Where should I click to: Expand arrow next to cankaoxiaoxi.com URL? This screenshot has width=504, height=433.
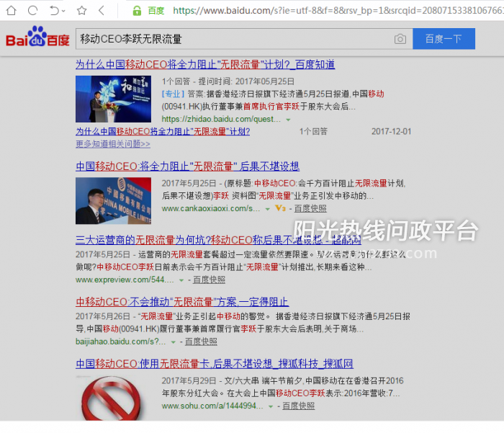coord(267,209)
